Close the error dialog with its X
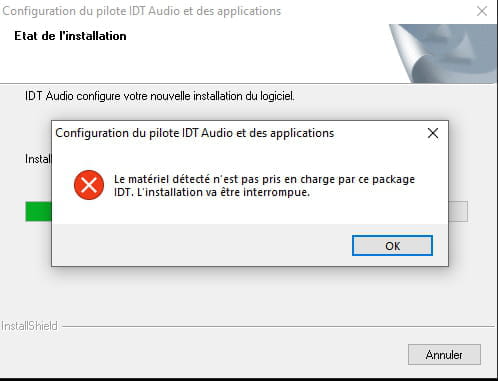This screenshot has height=381, width=498. (433, 133)
